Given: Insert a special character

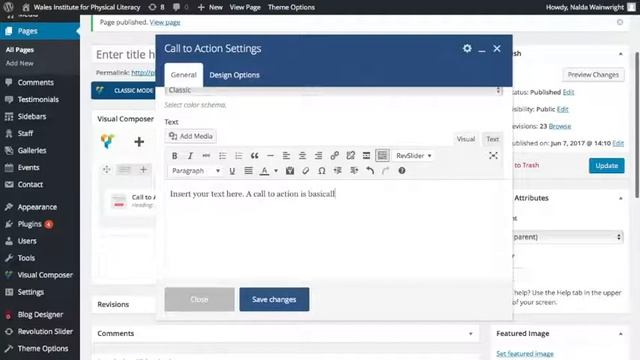Looking at the screenshot, I should (x=322, y=171).
